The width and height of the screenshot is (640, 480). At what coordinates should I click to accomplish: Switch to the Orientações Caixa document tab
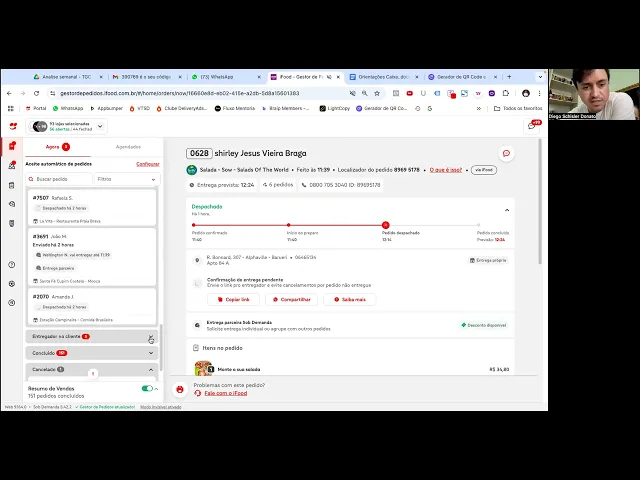point(384,77)
